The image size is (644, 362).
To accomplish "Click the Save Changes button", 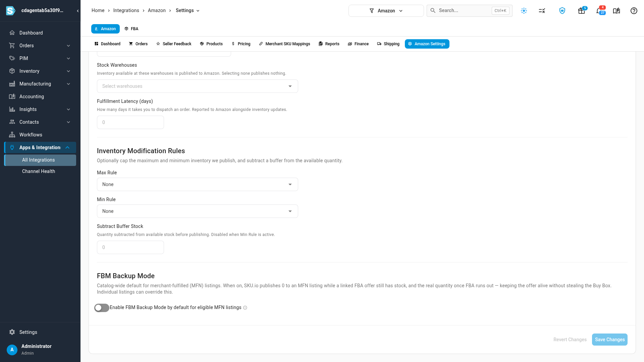I will coord(609,340).
